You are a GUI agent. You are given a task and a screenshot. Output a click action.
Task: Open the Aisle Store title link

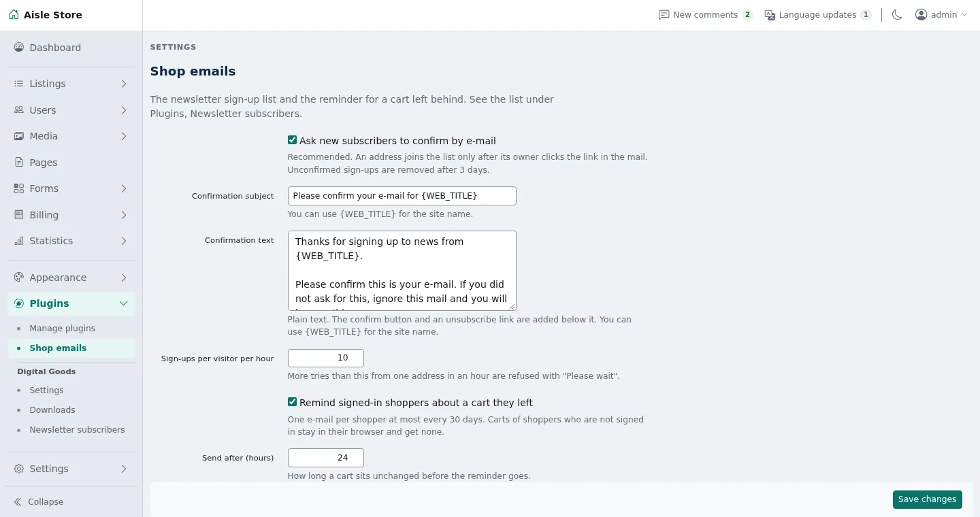tap(53, 15)
